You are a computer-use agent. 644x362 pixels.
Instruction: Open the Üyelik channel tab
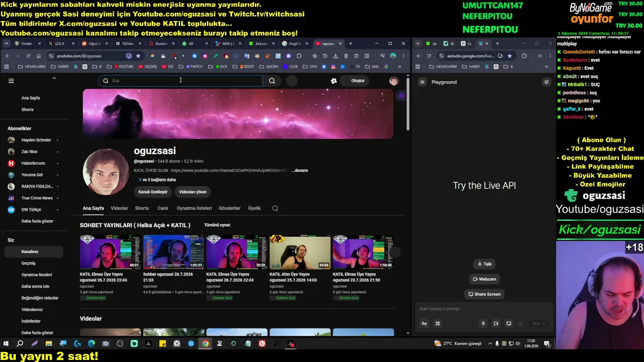click(255, 208)
